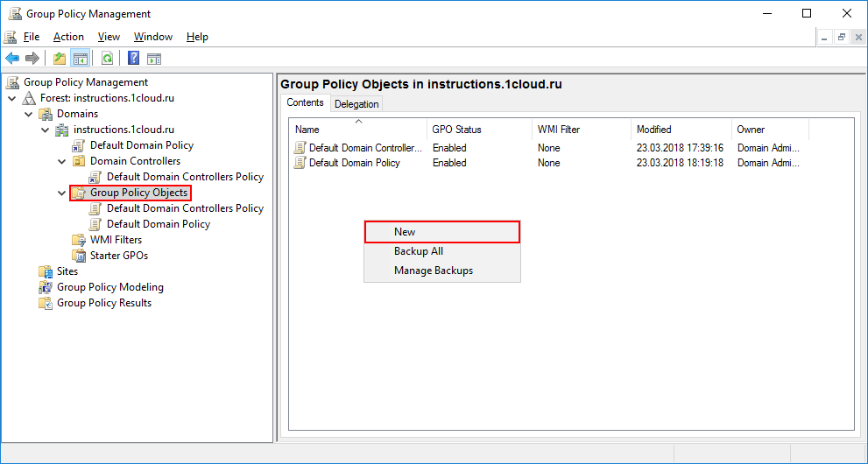Open Group Policy Modeling node
The height and width of the screenshot is (464, 868).
109,287
